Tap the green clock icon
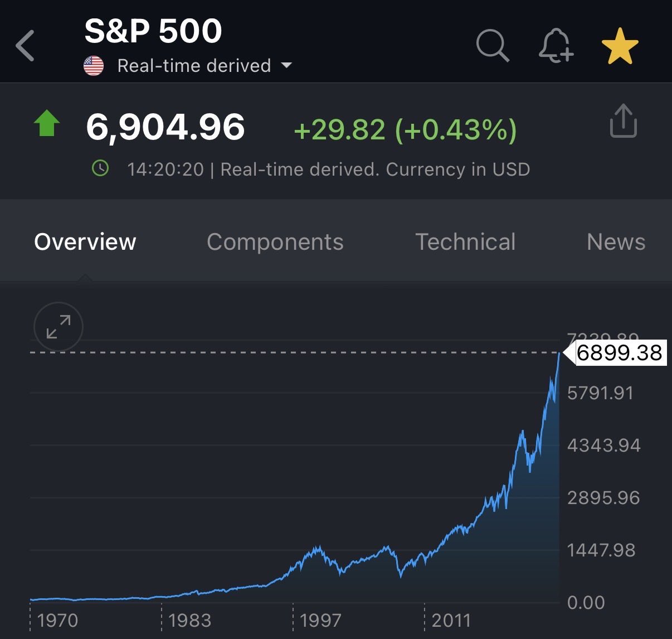Image resolution: width=672 pixels, height=639 pixels. coord(100,168)
